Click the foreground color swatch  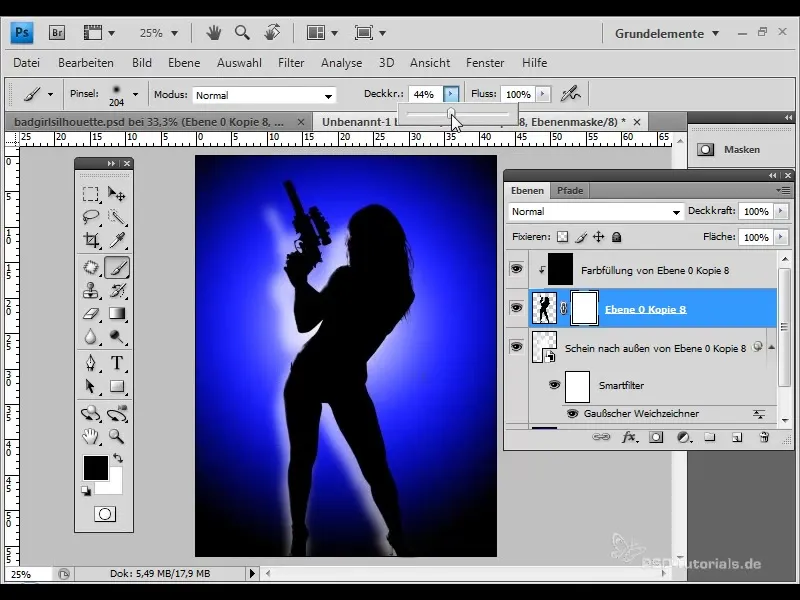95,467
